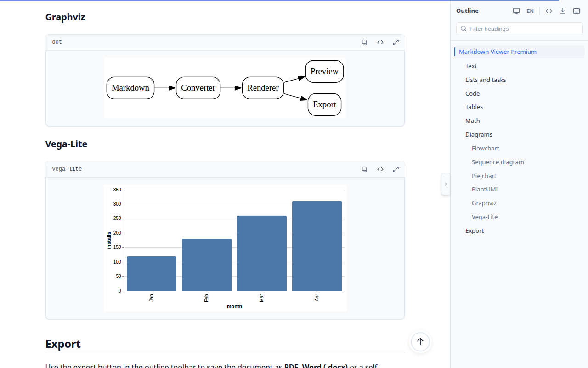Click the Converter node in the diagram

[198, 88]
